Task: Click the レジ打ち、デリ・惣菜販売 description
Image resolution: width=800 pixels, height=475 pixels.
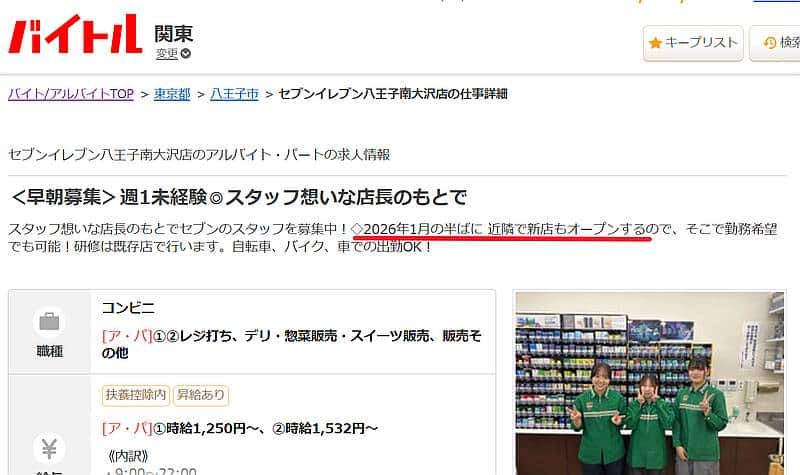Action: point(291,344)
